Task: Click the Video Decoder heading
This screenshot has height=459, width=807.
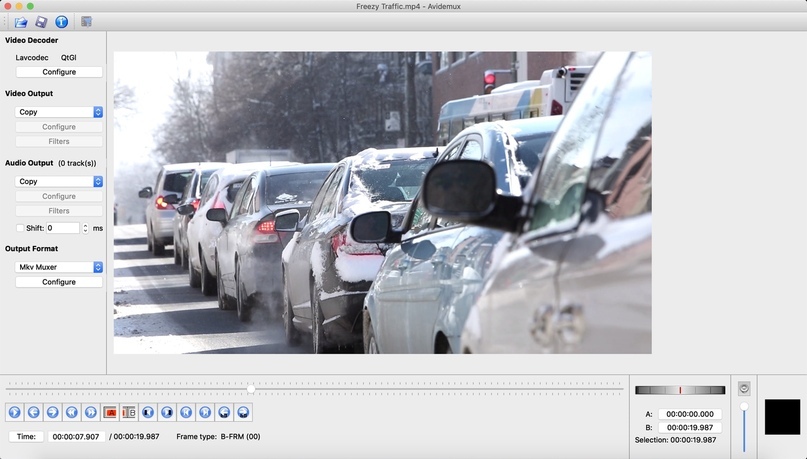Action: coord(31,40)
